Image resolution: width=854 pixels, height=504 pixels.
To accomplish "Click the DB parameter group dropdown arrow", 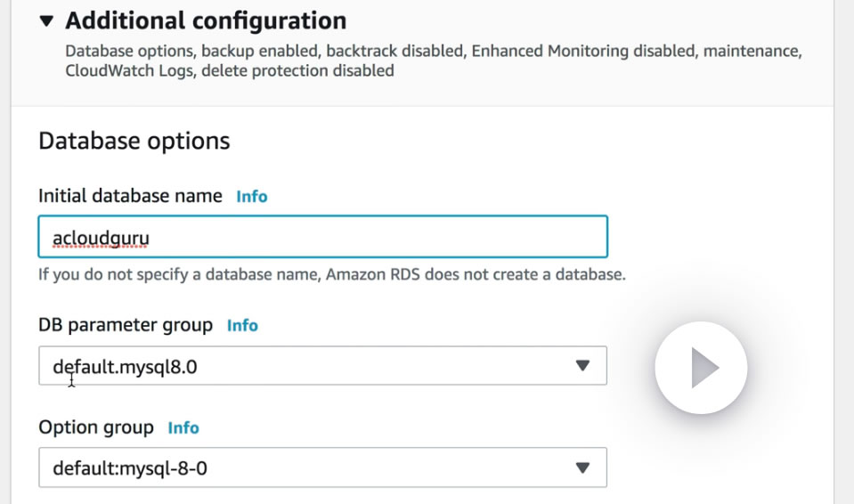I will click(582, 366).
